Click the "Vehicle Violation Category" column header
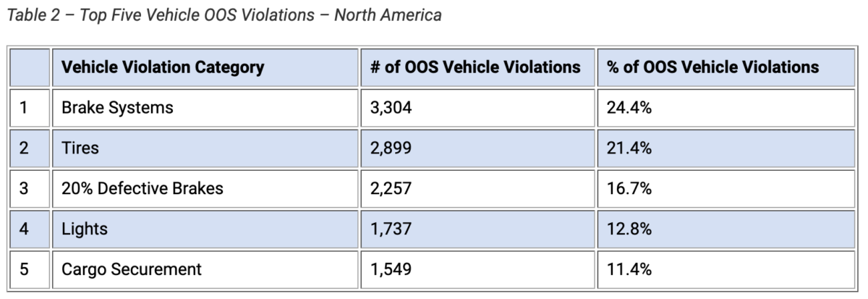The image size is (868, 299). pyautogui.click(x=163, y=67)
